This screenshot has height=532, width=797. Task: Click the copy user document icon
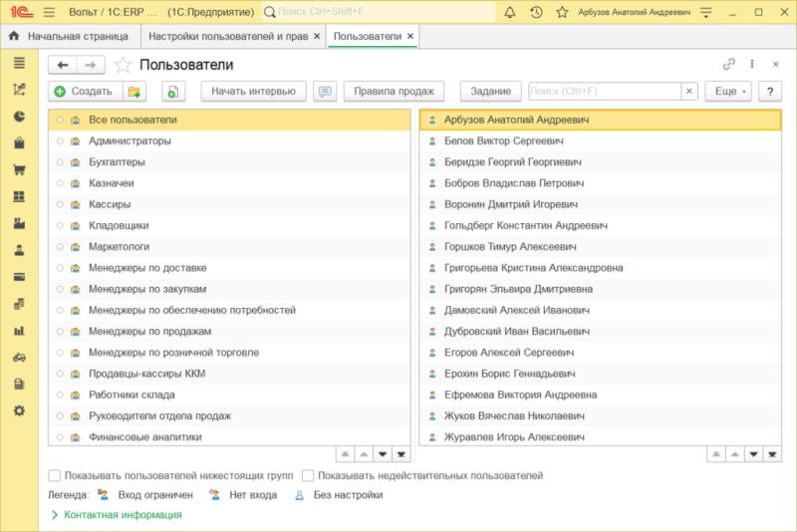[173, 91]
